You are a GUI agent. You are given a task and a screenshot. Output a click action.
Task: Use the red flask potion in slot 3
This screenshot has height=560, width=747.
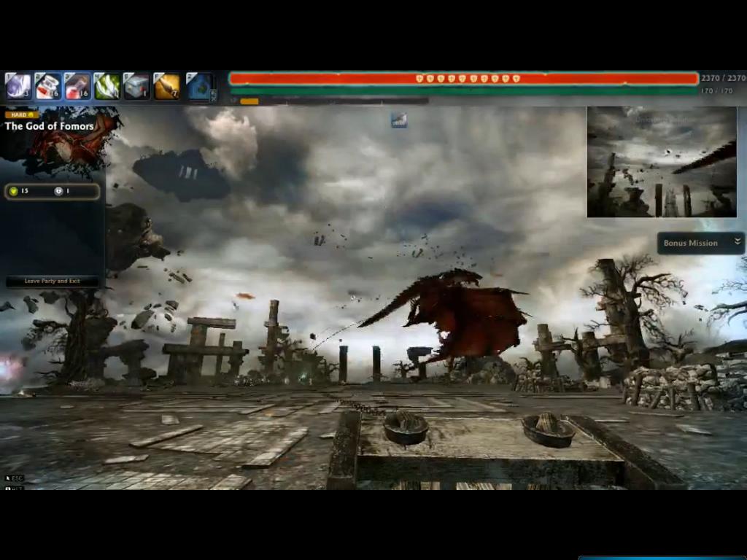click(x=77, y=86)
